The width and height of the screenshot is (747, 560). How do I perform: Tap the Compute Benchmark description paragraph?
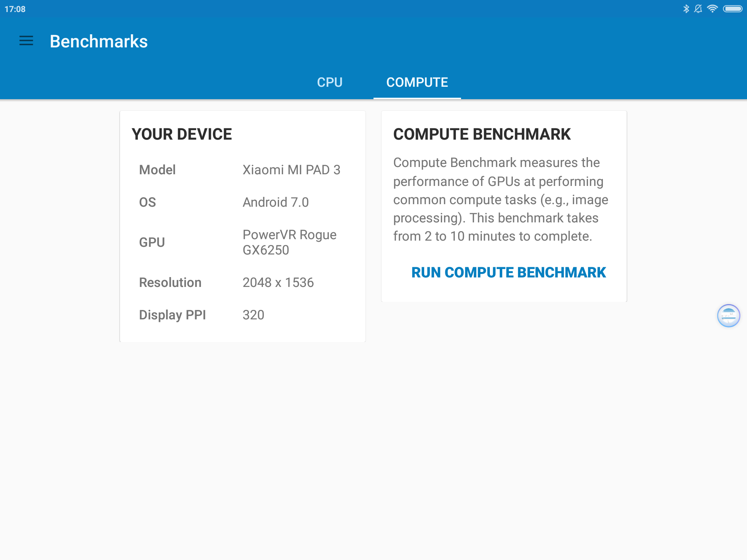[x=500, y=199]
